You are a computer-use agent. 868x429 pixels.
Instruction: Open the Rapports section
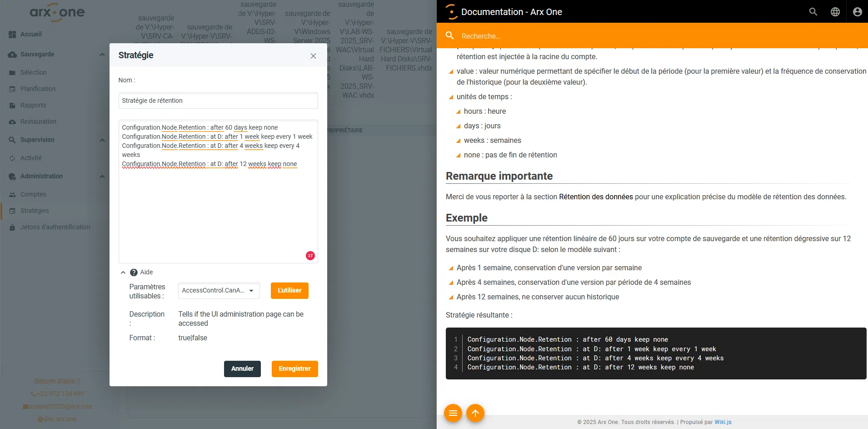click(x=33, y=105)
